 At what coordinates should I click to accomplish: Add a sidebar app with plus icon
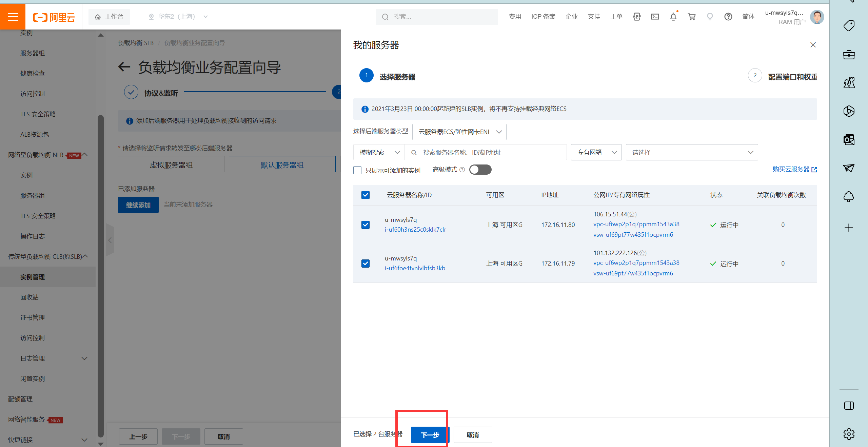(849, 228)
